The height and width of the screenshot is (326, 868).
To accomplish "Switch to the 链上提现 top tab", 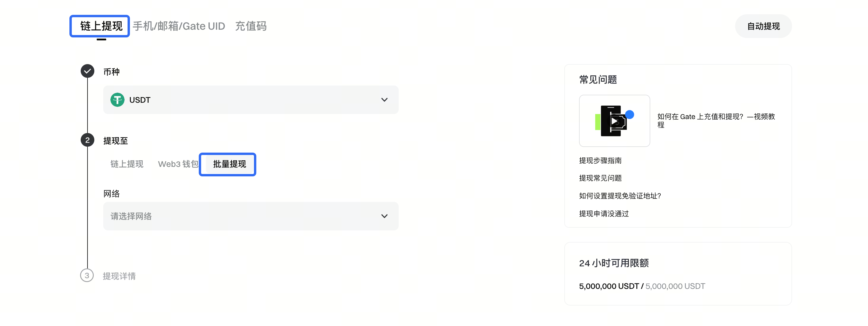I will tap(101, 26).
